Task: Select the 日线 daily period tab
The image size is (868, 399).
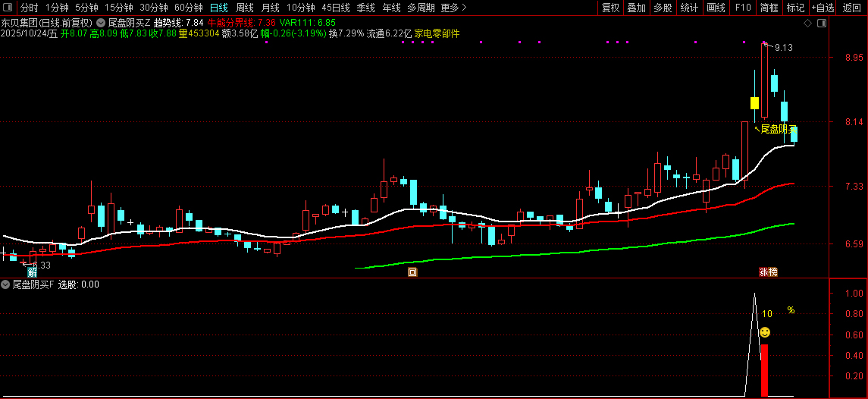Action: [218, 8]
